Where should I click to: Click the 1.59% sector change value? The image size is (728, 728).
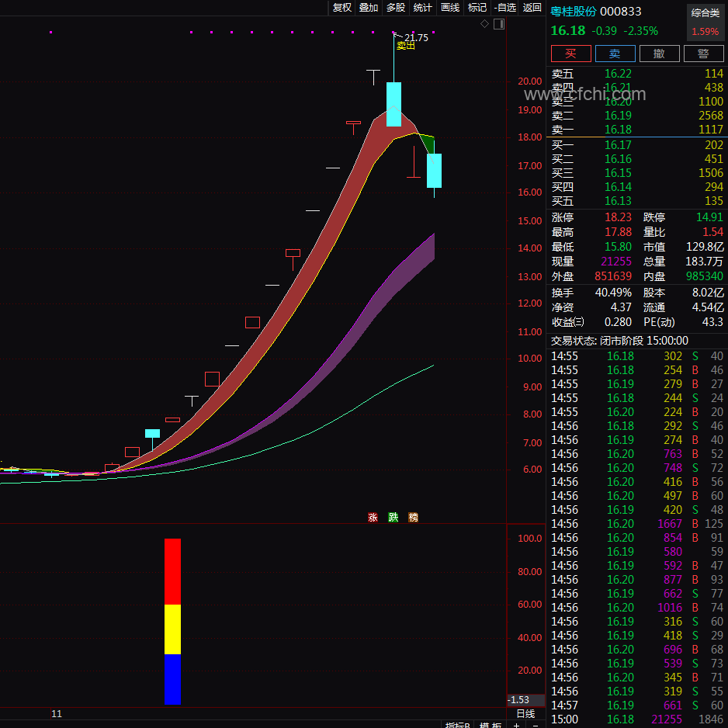[705, 32]
